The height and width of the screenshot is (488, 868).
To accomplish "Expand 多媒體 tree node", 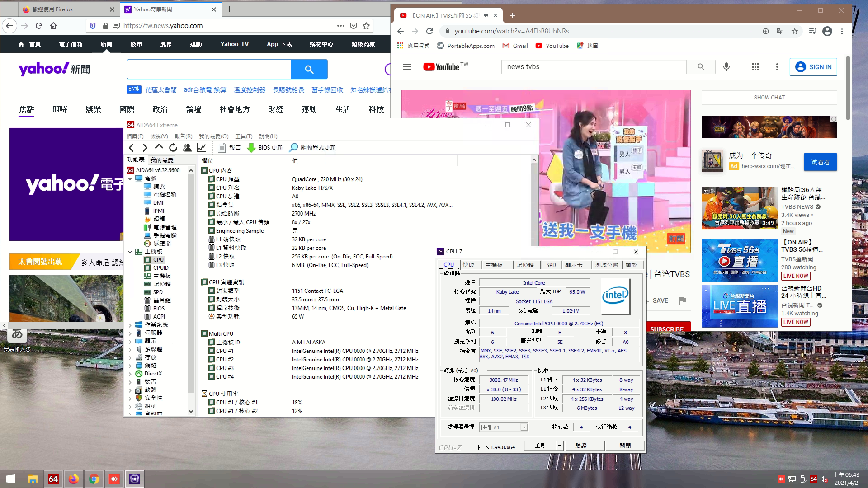I will [x=130, y=349].
